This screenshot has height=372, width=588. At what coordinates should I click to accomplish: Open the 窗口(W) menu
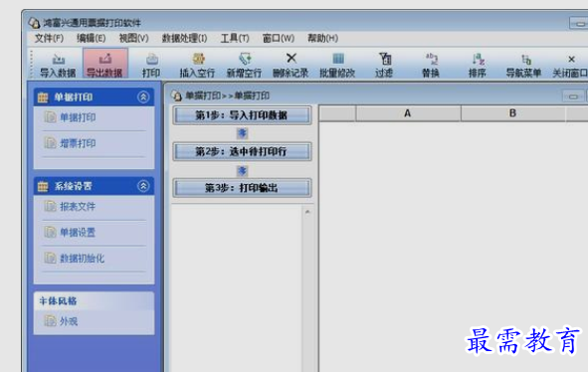[279, 38]
